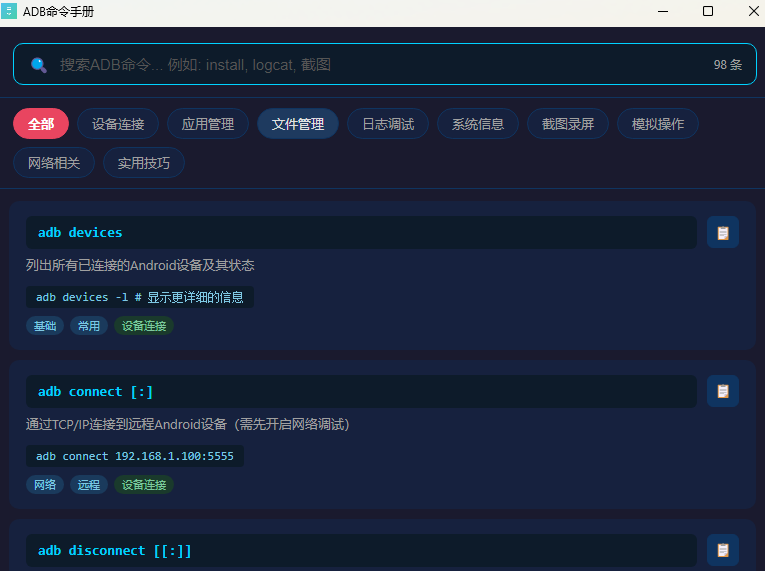Focus the ADB command search field
Viewport: 765px width, 571px height.
click(x=384, y=64)
